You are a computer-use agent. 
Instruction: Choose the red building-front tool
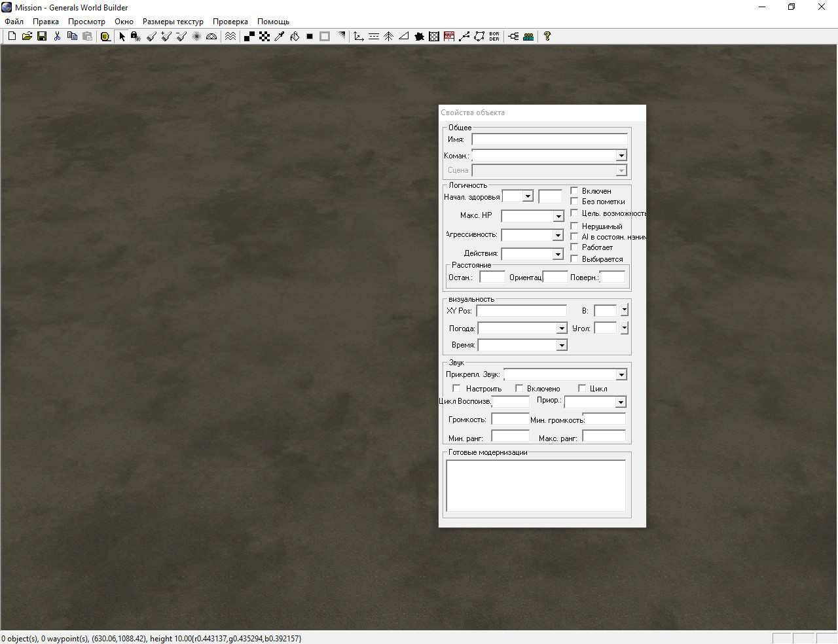click(x=449, y=37)
